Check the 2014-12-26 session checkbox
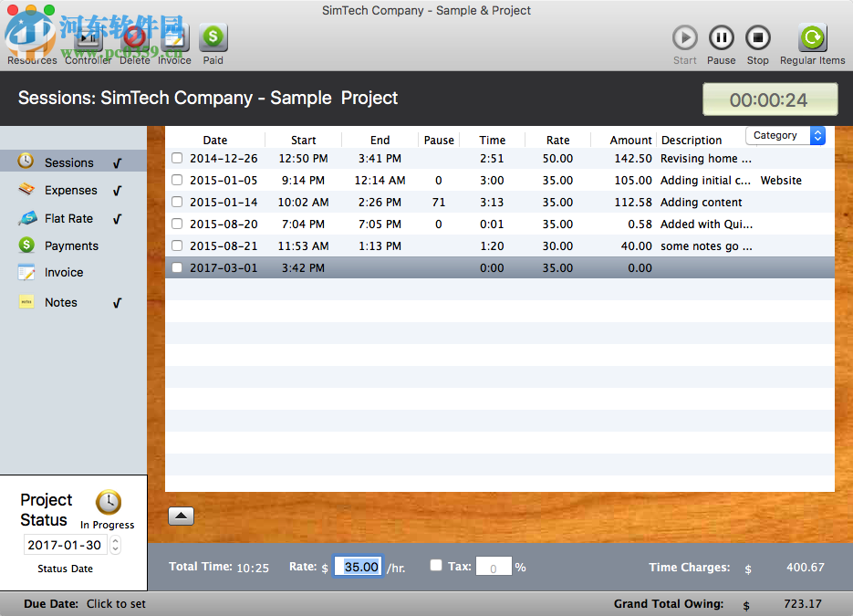Image resolution: width=853 pixels, height=616 pixels. (177, 158)
